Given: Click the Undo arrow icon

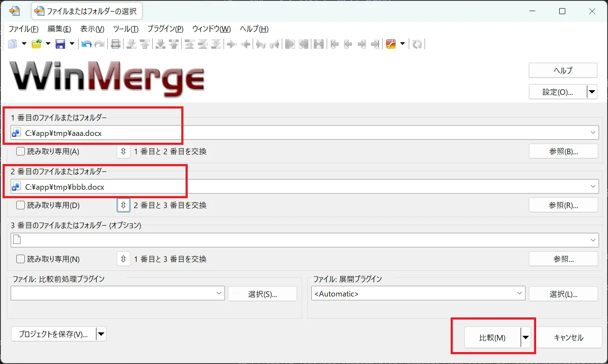Looking at the screenshot, I should tap(86, 44).
